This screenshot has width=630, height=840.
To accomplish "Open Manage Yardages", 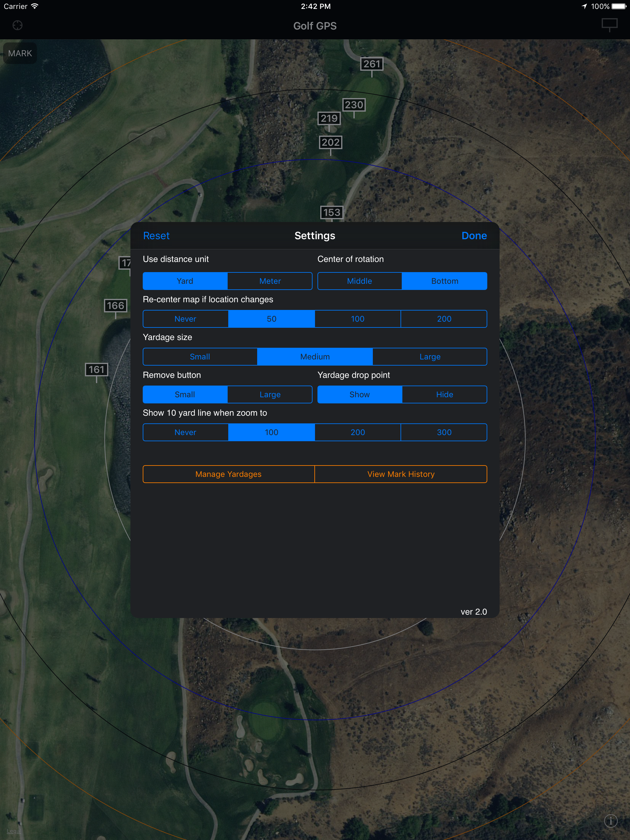I will [x=228, y=474].
